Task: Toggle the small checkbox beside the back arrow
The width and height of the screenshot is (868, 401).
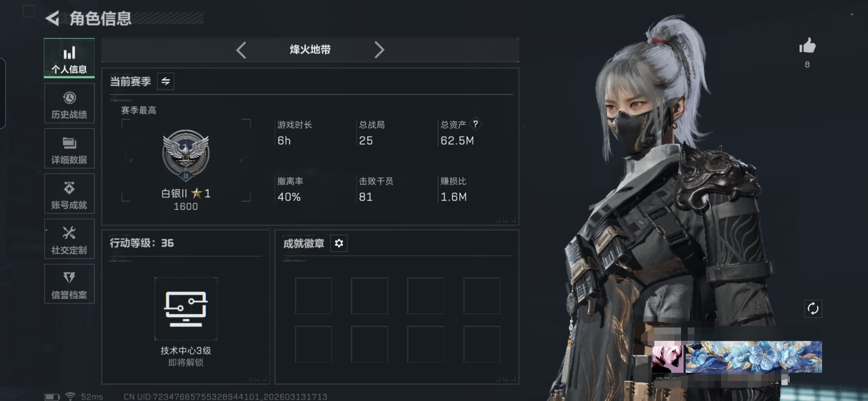Action: pos(29,11)
